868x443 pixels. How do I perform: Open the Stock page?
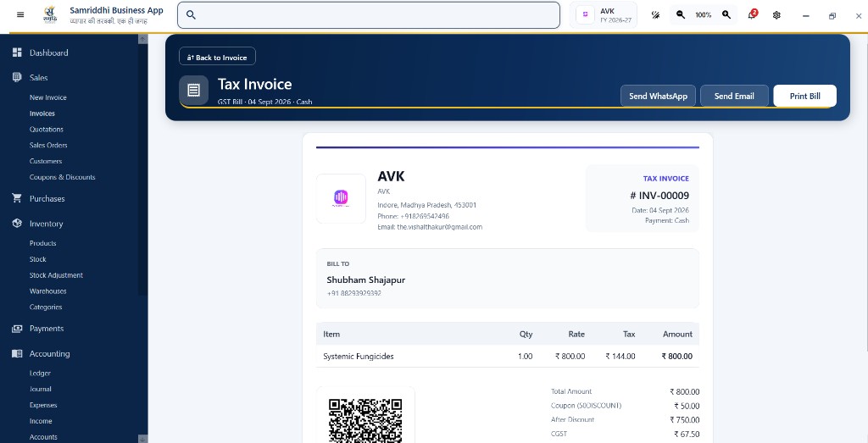click(x=37, y=259)
